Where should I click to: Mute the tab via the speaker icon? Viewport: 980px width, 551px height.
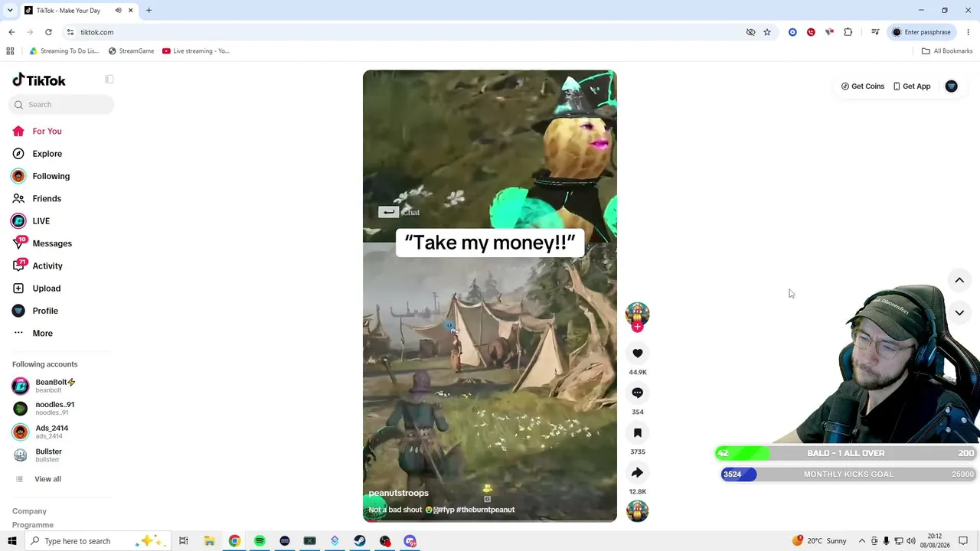pos(118,11)
